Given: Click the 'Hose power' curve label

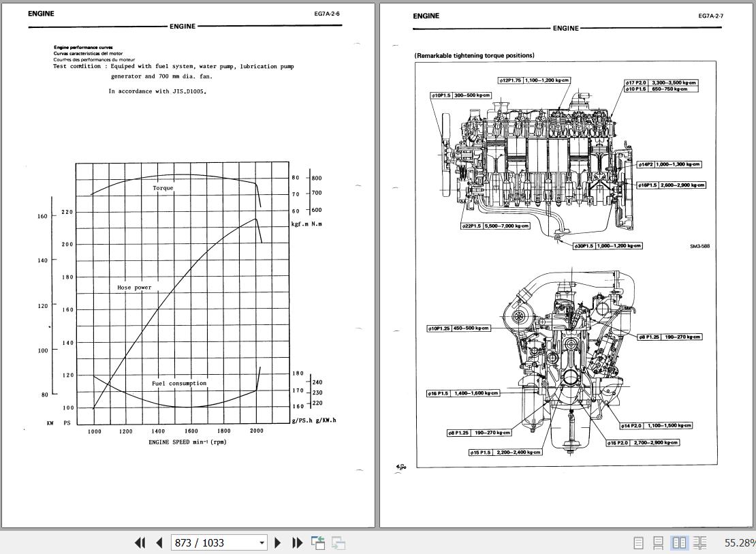Looking at the screenshot, I should click(135, 288).
